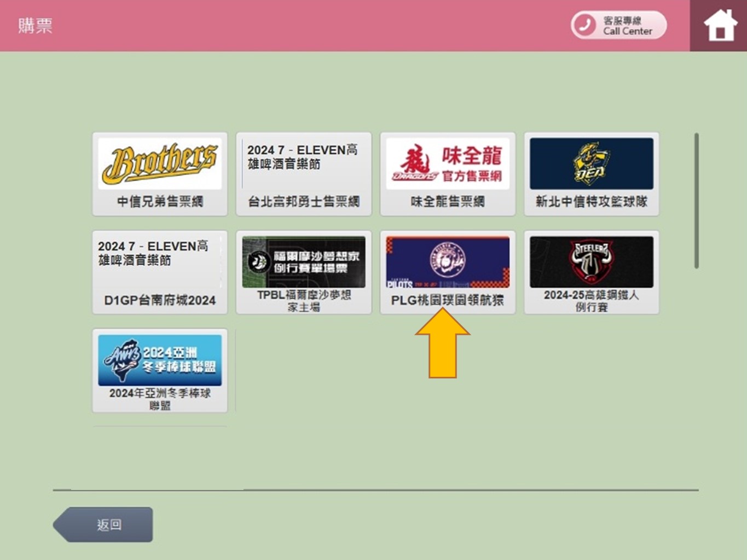Open the Call Center customer service button

click(x=619, y=25)
